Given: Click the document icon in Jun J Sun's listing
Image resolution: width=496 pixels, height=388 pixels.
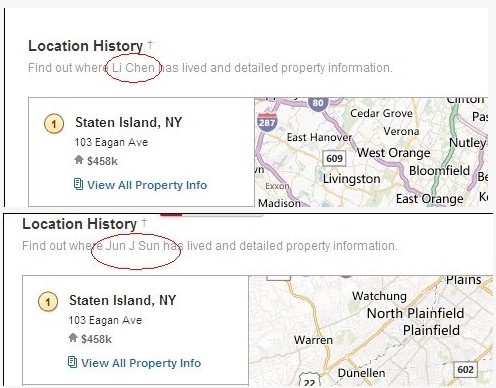Looking at the screenshot, I should [x=72, y=362].
